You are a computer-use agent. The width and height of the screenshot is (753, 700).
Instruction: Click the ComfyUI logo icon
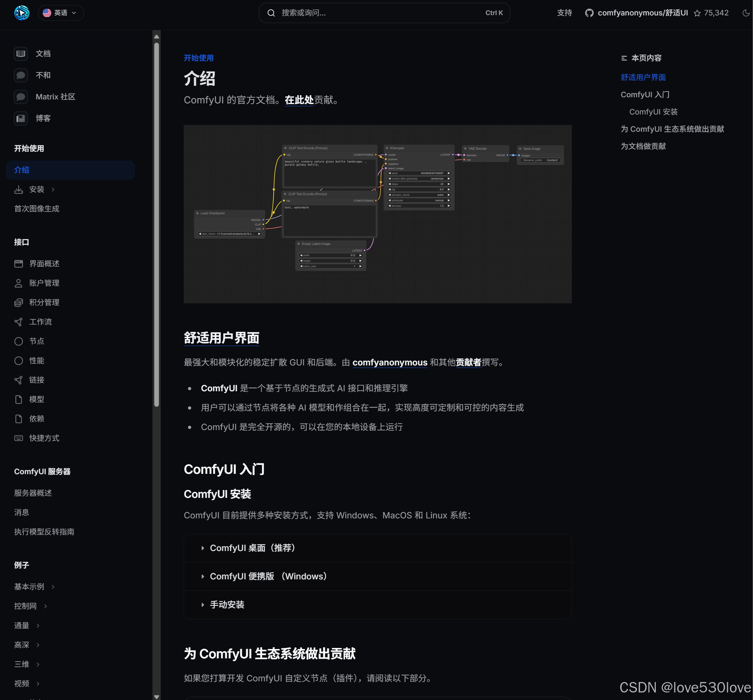[x=22, y=13]
